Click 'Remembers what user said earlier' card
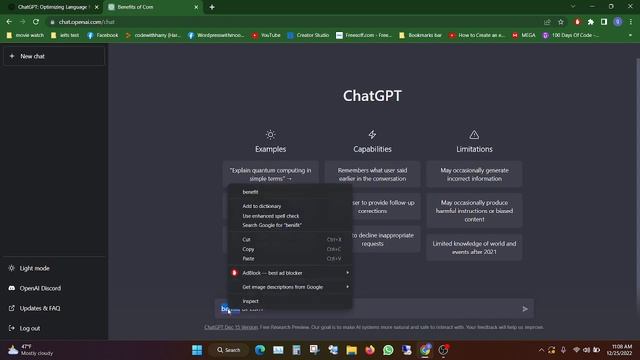 pos(372,174)
